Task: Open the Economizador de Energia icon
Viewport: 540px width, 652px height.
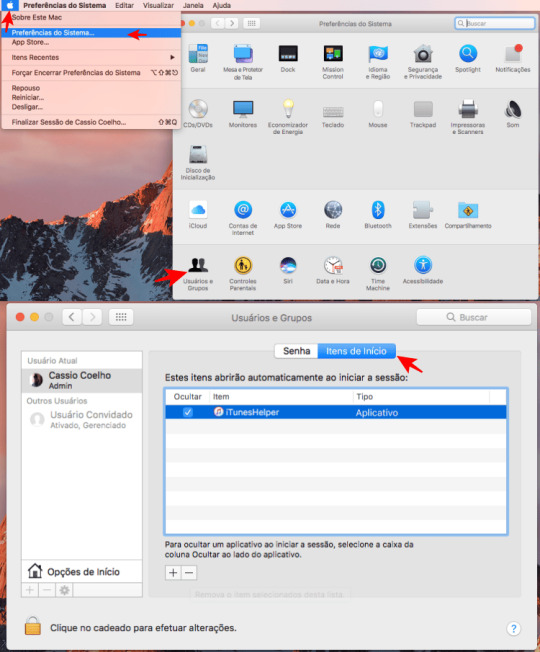Action: 288,116
